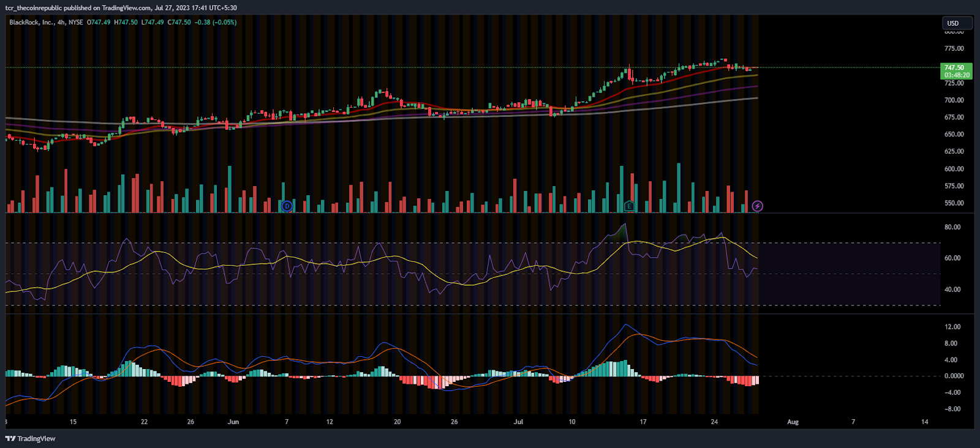The width and height of the screenshot is (980, 448).
Task: Click the tcr_thecoinrepublic publisher header text
Action: [121, 8]
